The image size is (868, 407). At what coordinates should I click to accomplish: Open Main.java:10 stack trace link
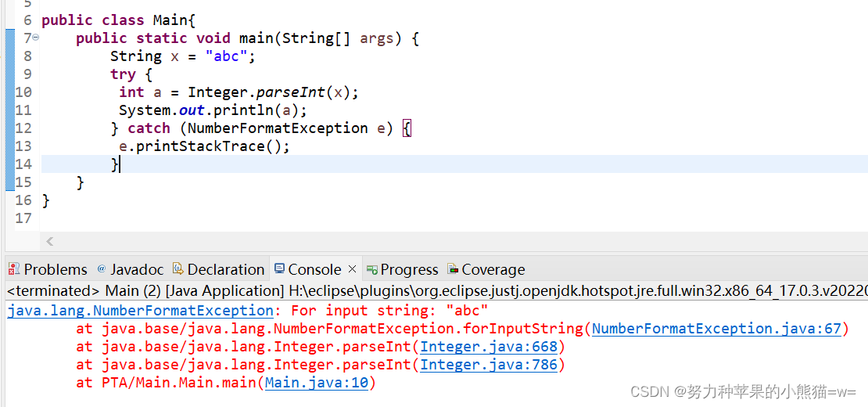(x=316, y=383)
